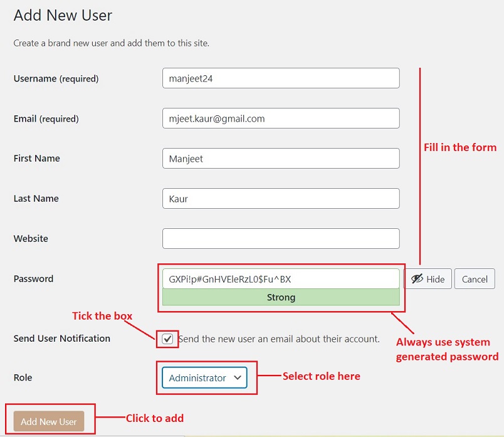
Task: Click the Role label text
Action: [x=23, y=377]
